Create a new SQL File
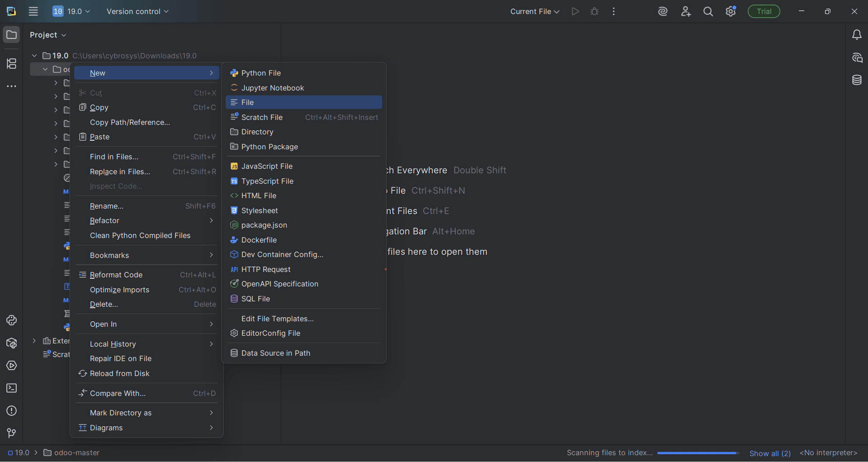The width and height of the screenshot is (868, 462). tap(304, 299)
